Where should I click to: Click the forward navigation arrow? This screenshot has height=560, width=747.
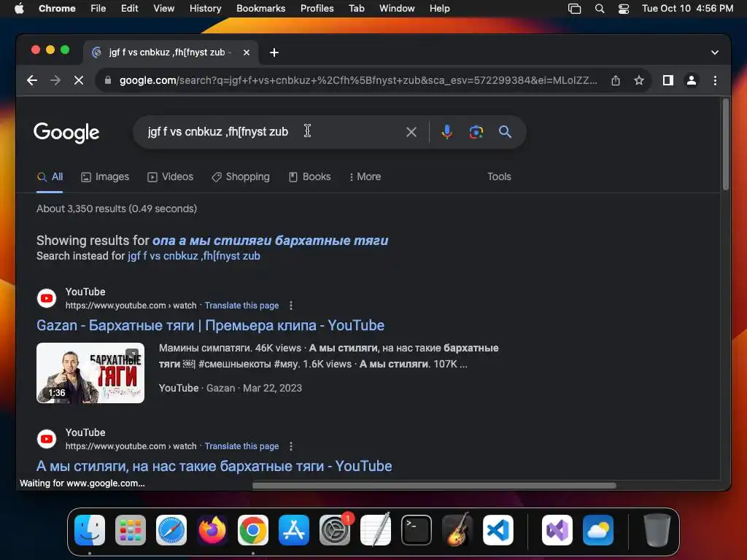pos(55,80)
